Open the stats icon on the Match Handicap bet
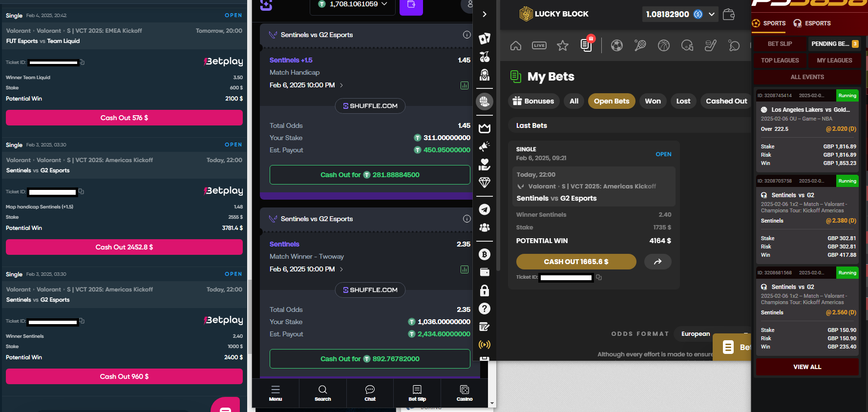Image resolution: width=868 pixels, height=412 pixels. click(465, 85)
